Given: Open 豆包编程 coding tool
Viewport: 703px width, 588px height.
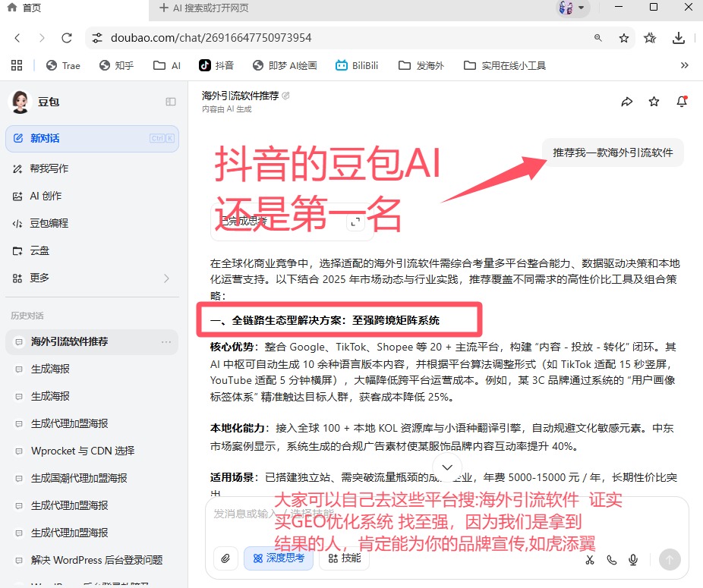Looking at the screenshot, I should [x=92, y=223].
